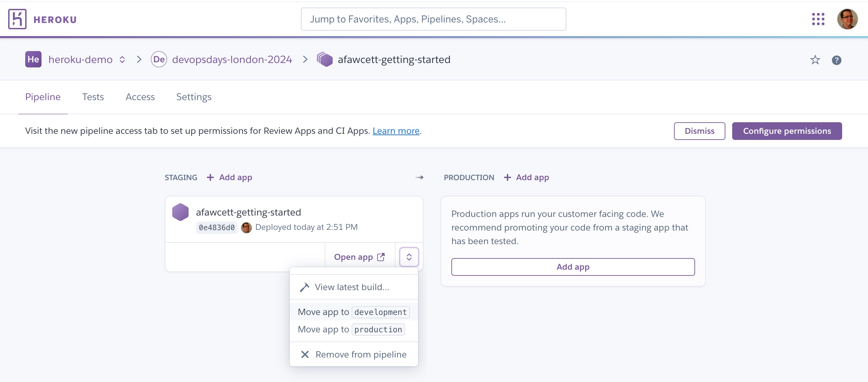
Task: Open the Access tab
Action: click(140, 97)
